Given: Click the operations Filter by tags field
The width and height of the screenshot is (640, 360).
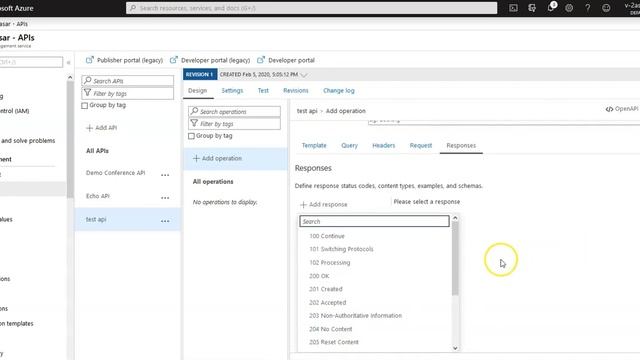Looking at the screenshot, I should (234, 124).
